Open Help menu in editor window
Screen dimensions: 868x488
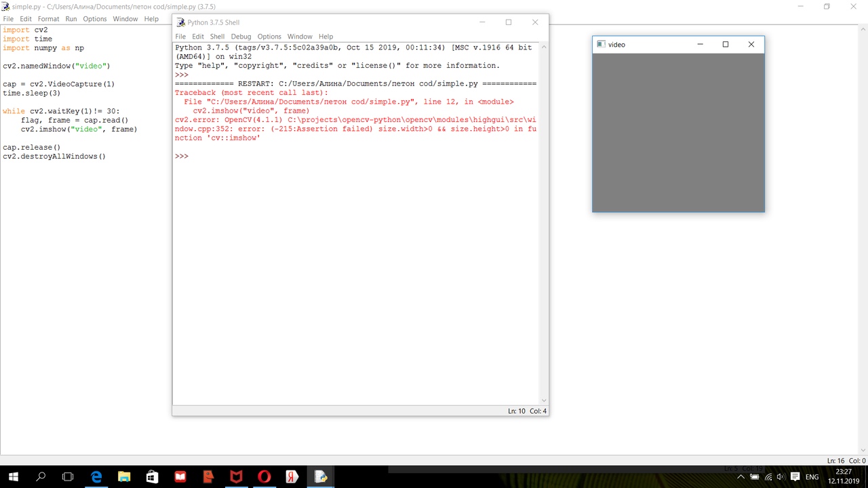(151, 19)
